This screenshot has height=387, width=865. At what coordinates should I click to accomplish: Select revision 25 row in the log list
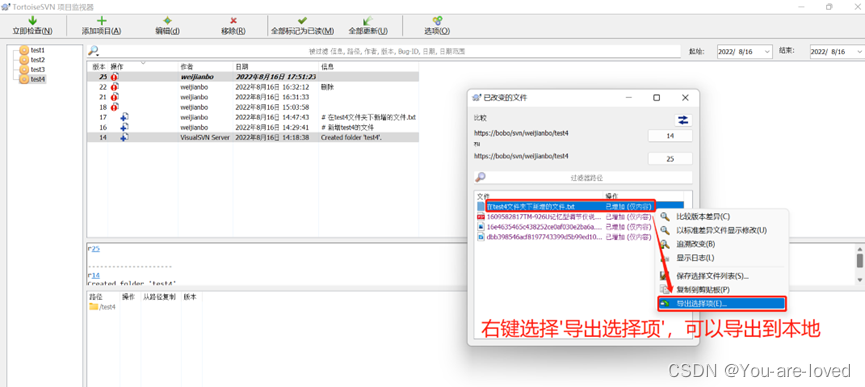253,77
